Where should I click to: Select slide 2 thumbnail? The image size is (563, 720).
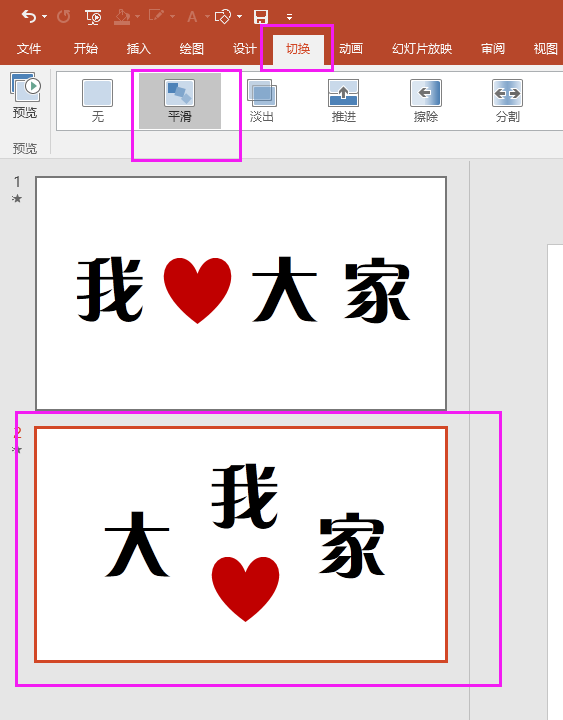coord(241,545)
